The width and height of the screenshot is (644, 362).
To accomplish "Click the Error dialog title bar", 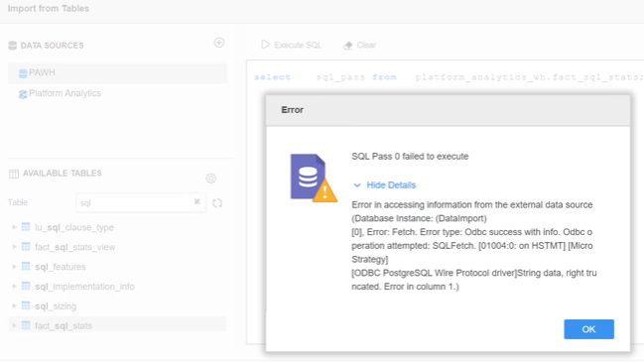I will coord(448,110).
